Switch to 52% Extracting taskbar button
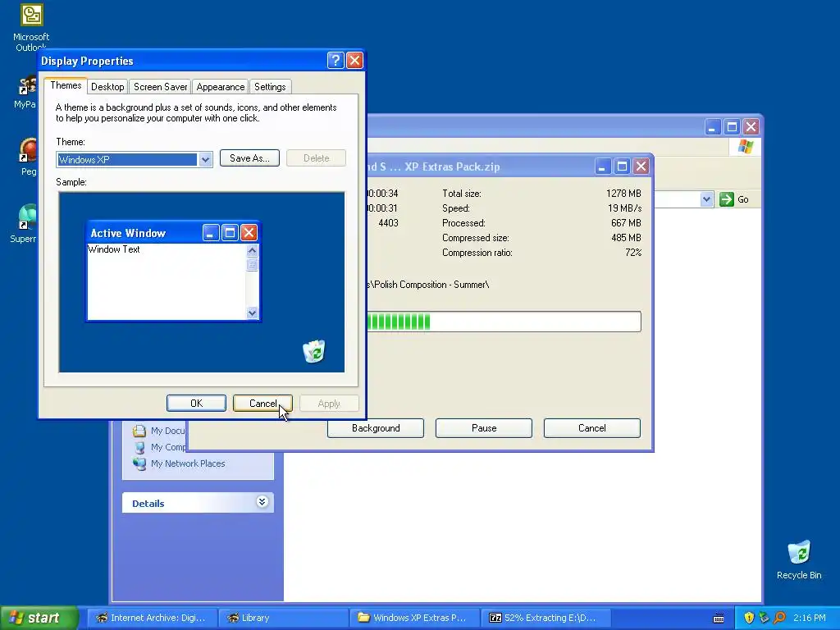The height and width of the screenshot is (630, 840). click(546, 618)
